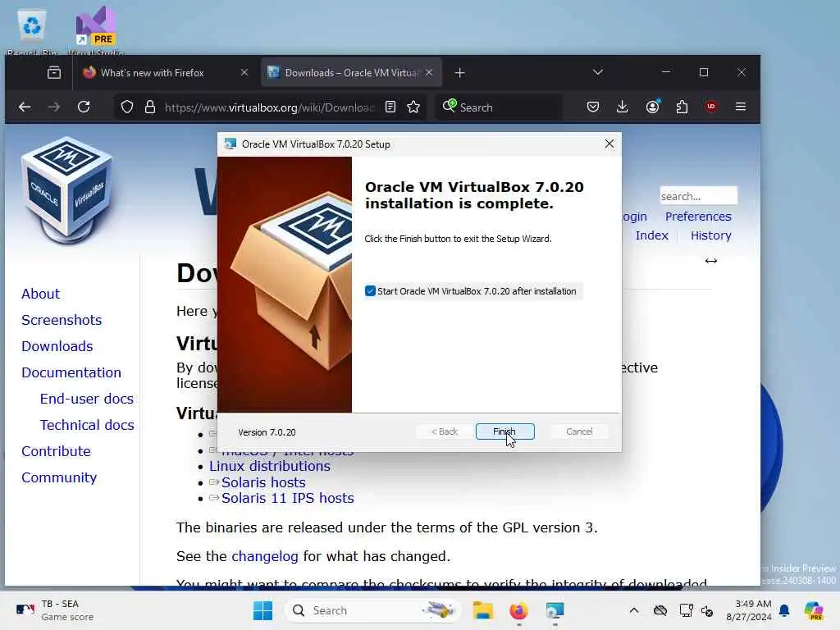Close the What's new with Firefox tab
The width and height of the screenshot is (840, 630).
point(244,72)
